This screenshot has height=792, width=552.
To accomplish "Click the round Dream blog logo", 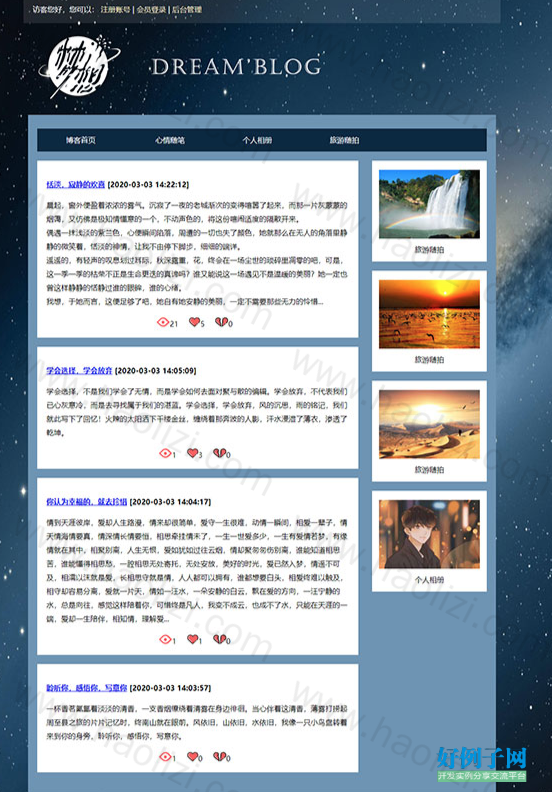I will (79, 66).
